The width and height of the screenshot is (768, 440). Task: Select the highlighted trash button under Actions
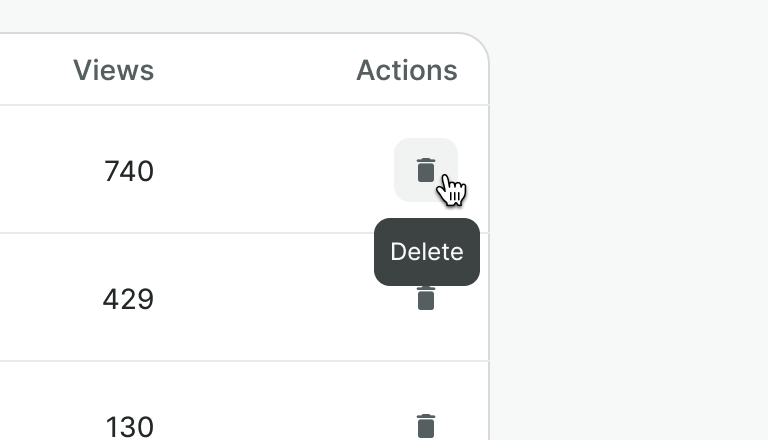coord(426,170)
